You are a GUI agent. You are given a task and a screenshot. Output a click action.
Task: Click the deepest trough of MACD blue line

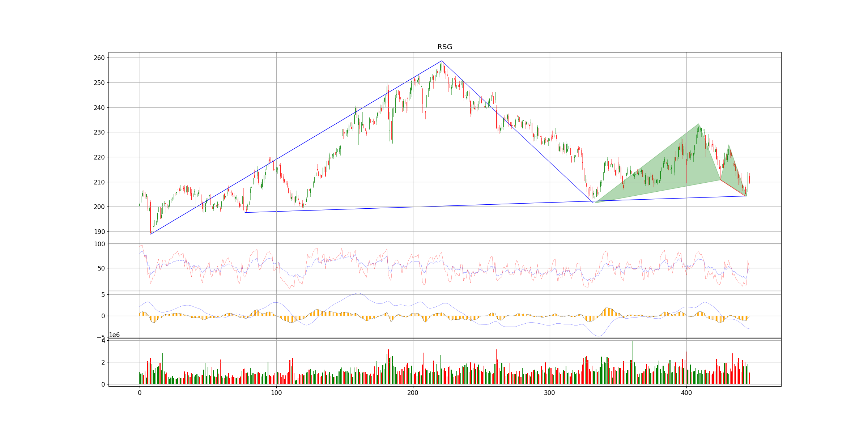599,336
